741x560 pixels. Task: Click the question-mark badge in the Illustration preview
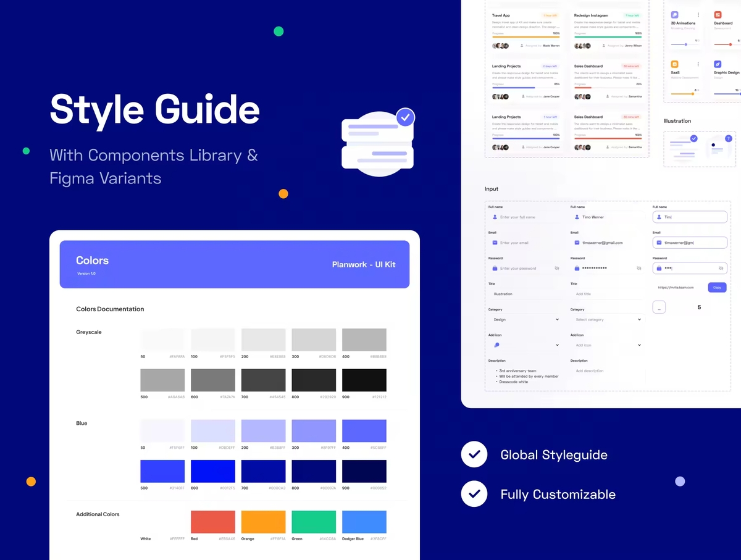coord(728,139)
